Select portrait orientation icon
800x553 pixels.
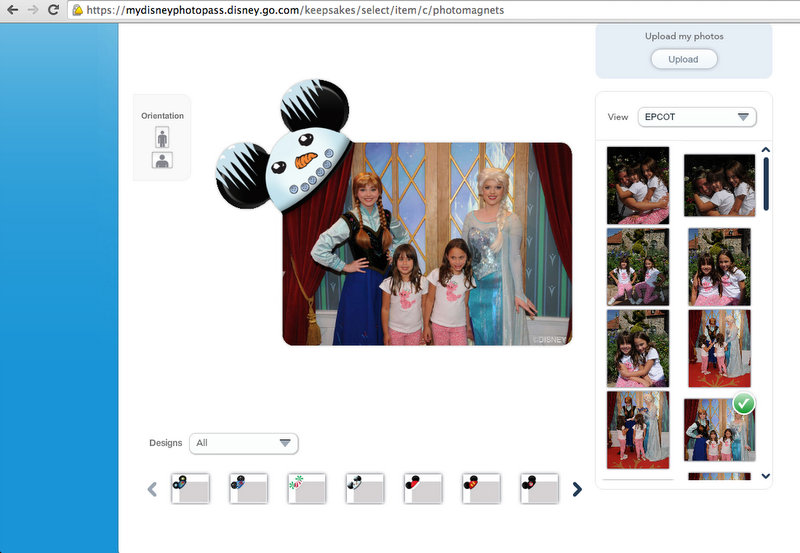(x=162, y=137)
